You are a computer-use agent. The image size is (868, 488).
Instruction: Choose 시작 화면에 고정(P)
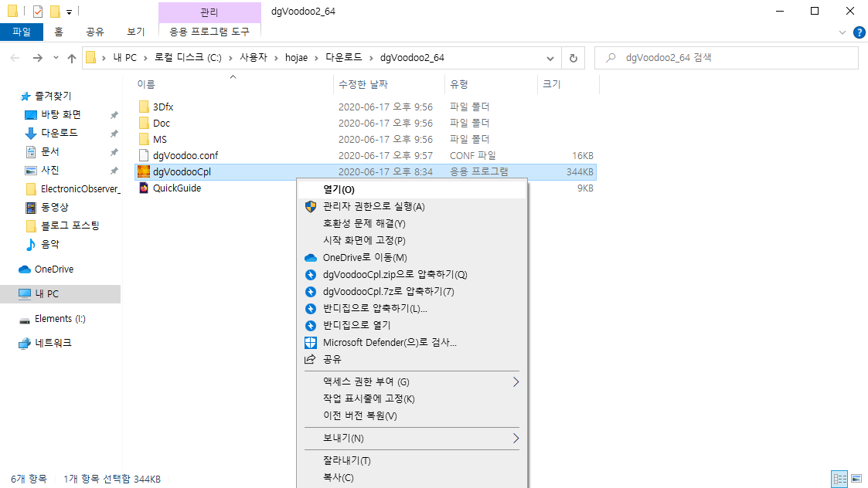[412, 240]
